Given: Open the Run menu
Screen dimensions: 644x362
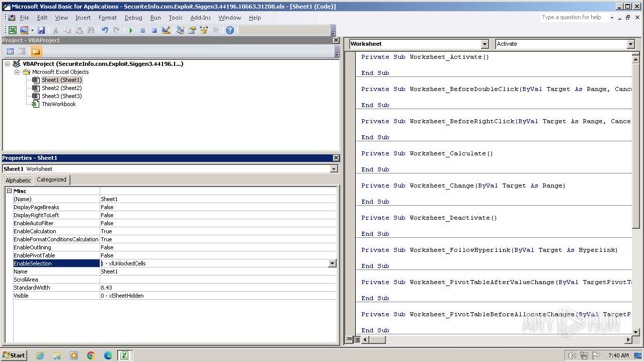Looking at the screenshot, I should coord(155,18).
